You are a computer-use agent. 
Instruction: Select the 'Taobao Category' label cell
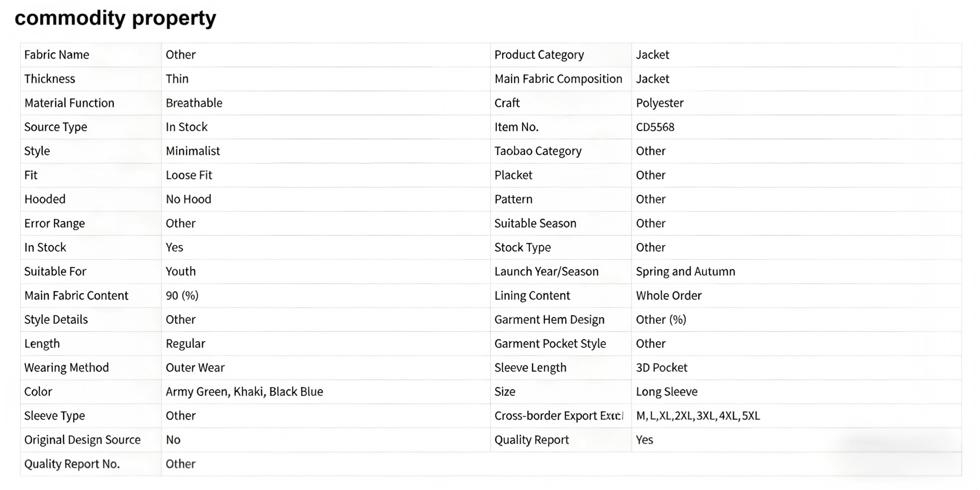point(538,151)
